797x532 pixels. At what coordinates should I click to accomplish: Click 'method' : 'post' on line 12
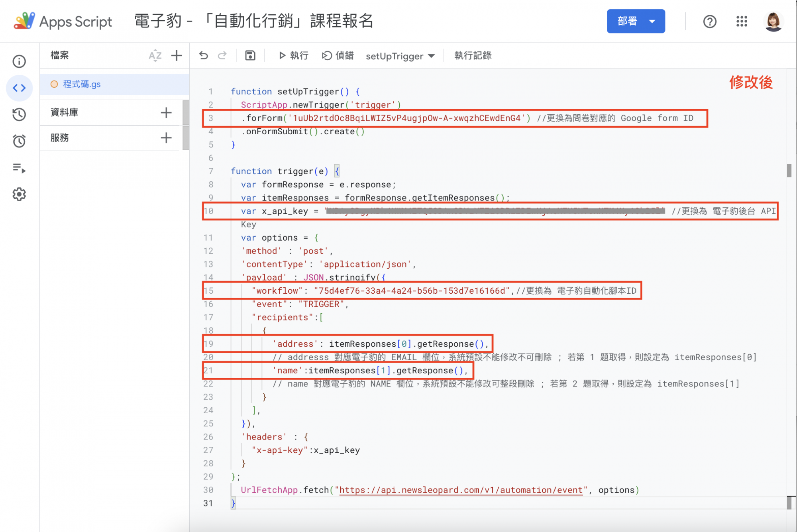coord(285,251)
